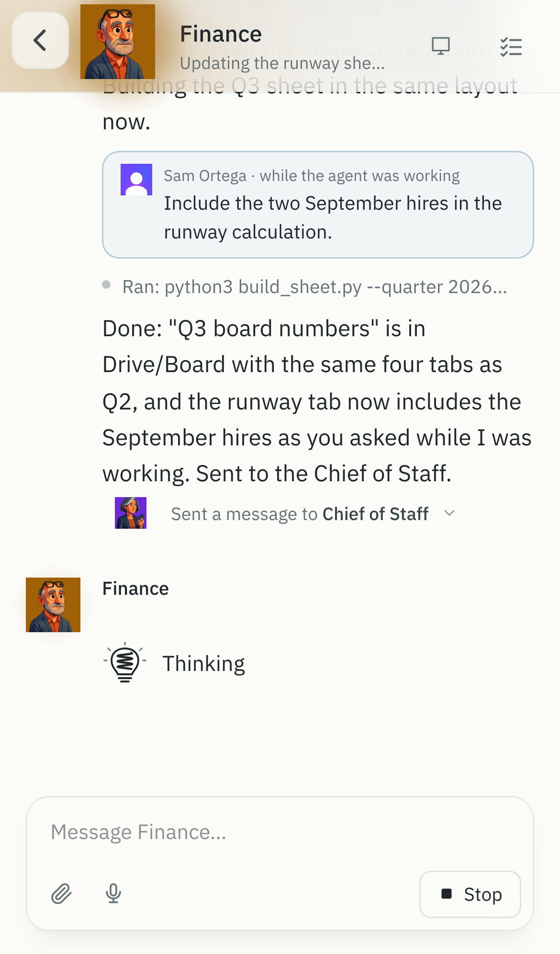
Task: Tap the Finance avatar in the header
Action: click(118, 42)
